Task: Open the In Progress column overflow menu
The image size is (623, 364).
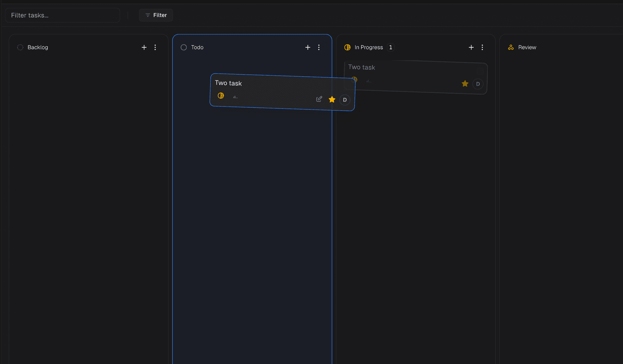Action: 483,47
